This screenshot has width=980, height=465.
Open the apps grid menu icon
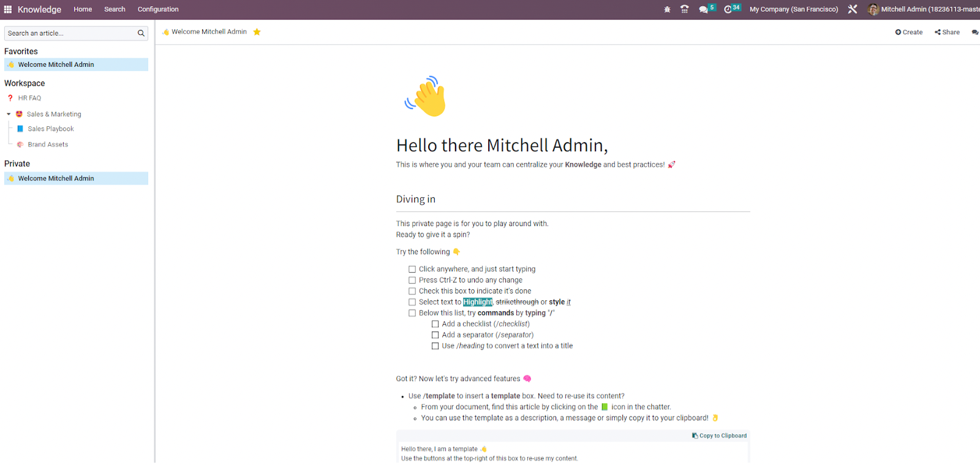[8, 9]
